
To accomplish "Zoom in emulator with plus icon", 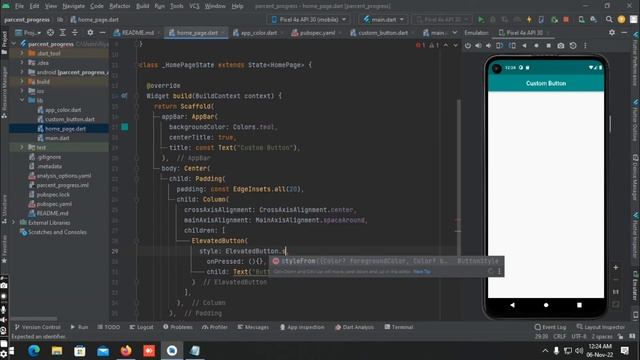I will click(x=616, y=267).
